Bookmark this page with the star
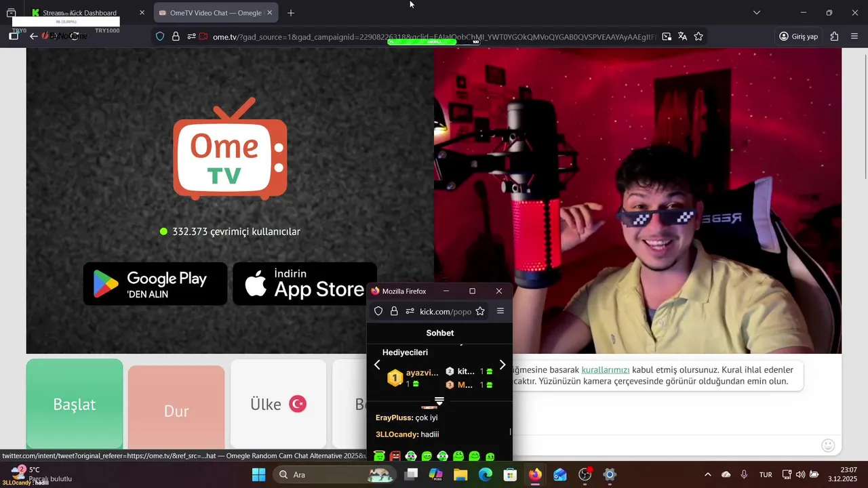 [x=698, y=37]
